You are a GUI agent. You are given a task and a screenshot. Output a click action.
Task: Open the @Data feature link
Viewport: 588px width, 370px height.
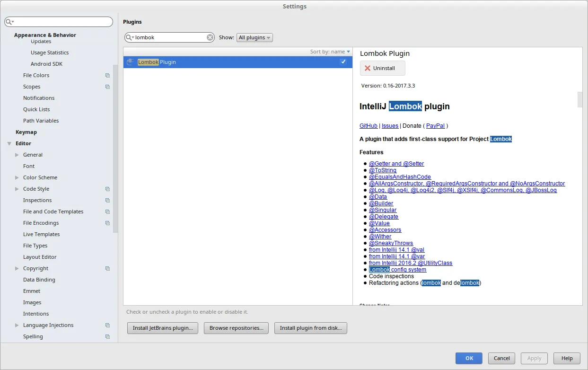tap(378, 197)
